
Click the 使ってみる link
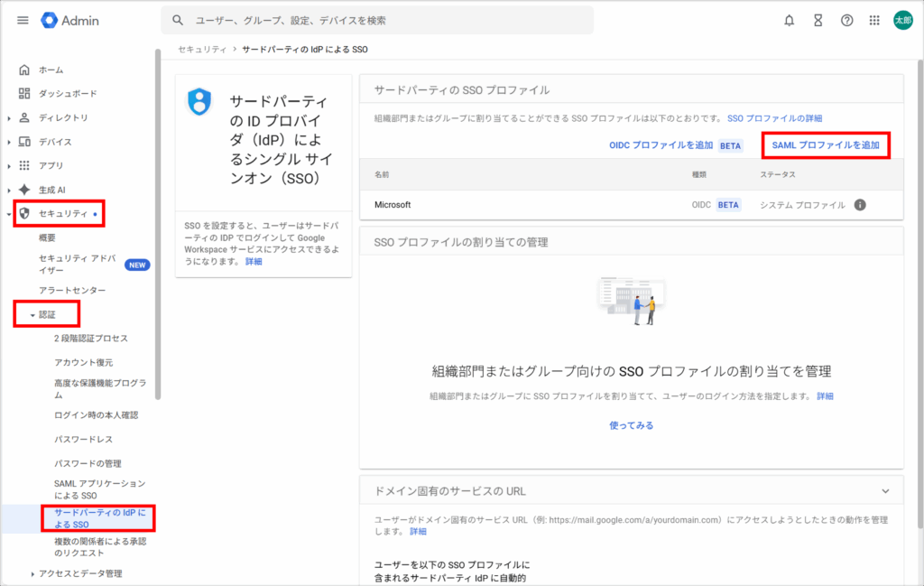pyautogui.click(x=631, y=425)
